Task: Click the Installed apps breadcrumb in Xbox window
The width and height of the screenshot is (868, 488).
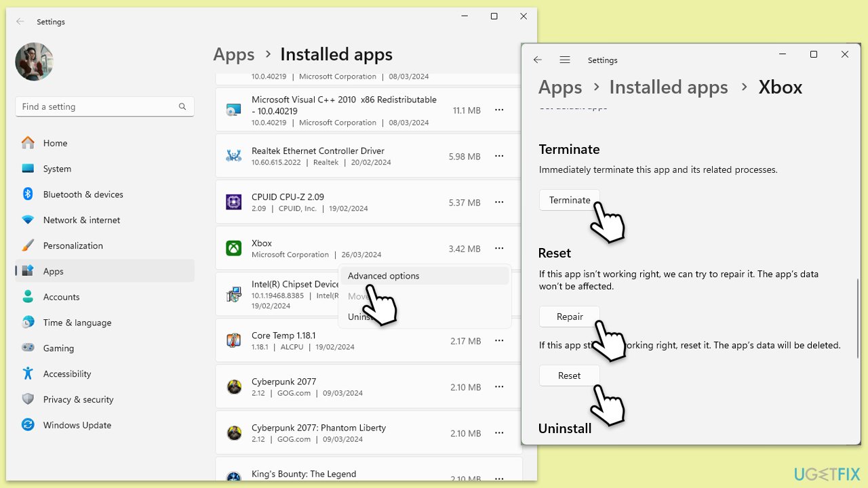Action: tap(668, 87)
